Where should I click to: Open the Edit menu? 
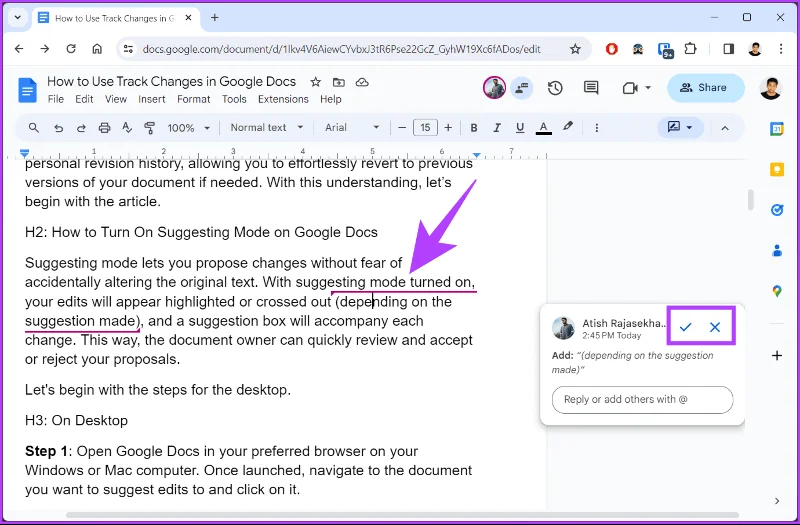tap(84, 99)
